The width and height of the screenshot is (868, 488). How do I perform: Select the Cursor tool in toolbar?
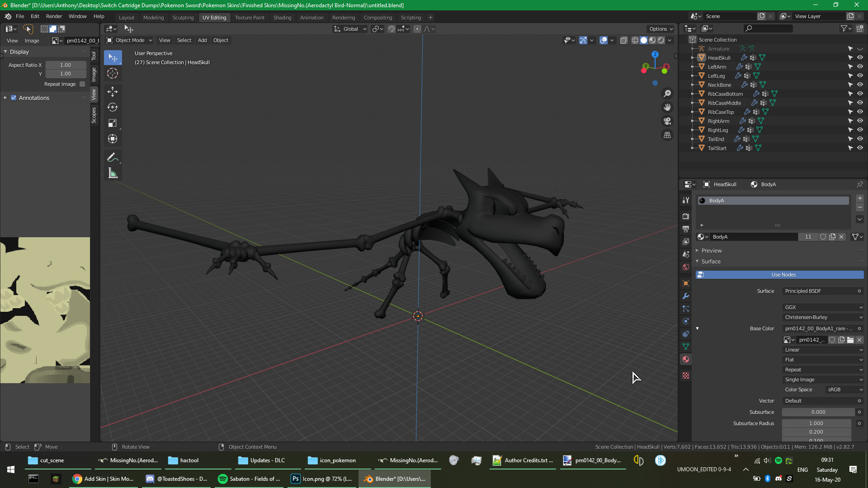pyautogui.click(x=113, y=73)
